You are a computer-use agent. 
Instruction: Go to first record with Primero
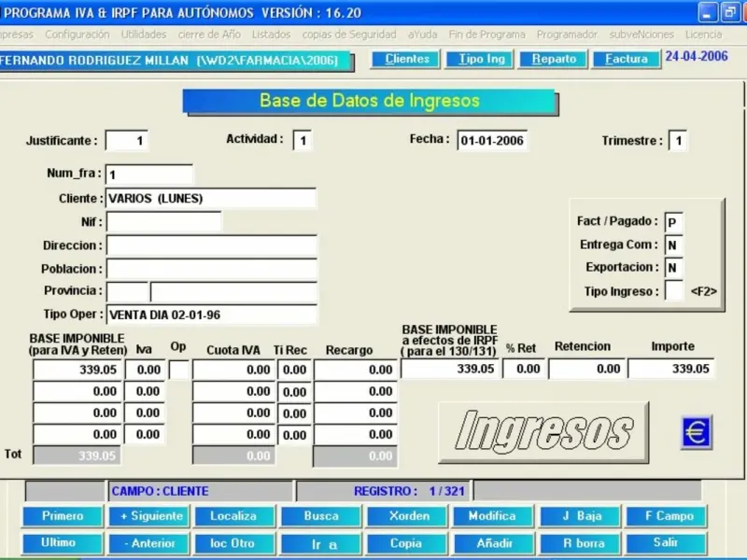[63, 516]
